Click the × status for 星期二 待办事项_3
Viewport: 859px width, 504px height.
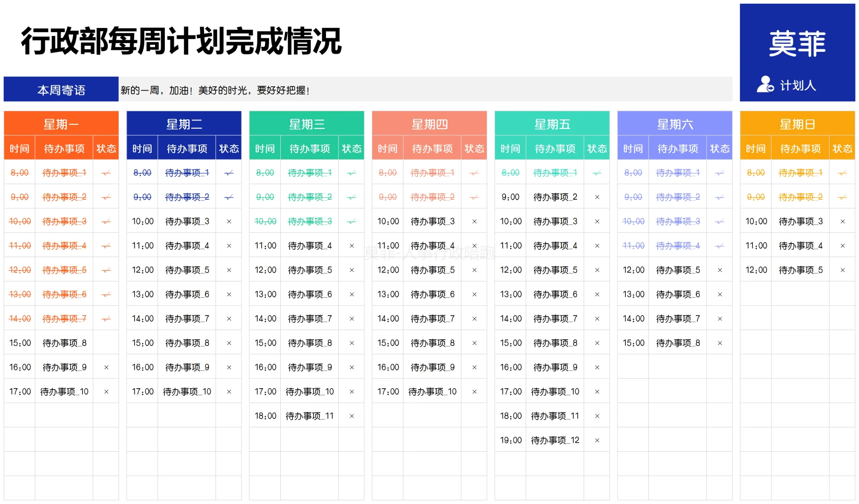(229, 221)
